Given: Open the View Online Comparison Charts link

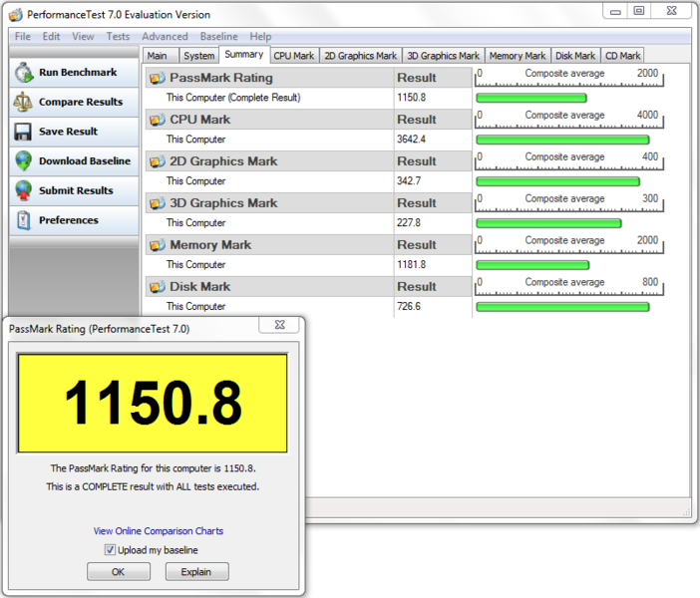Looking at the screenshot, I should point(158,531).
